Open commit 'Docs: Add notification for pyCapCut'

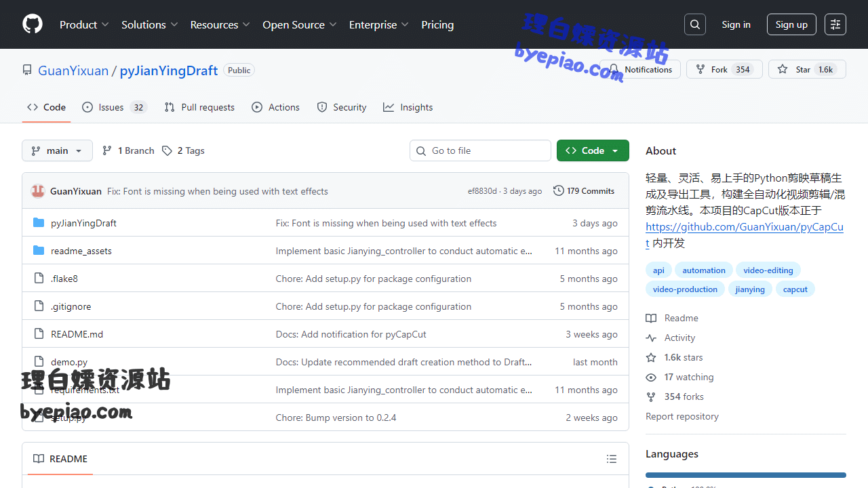click(351, 334)
